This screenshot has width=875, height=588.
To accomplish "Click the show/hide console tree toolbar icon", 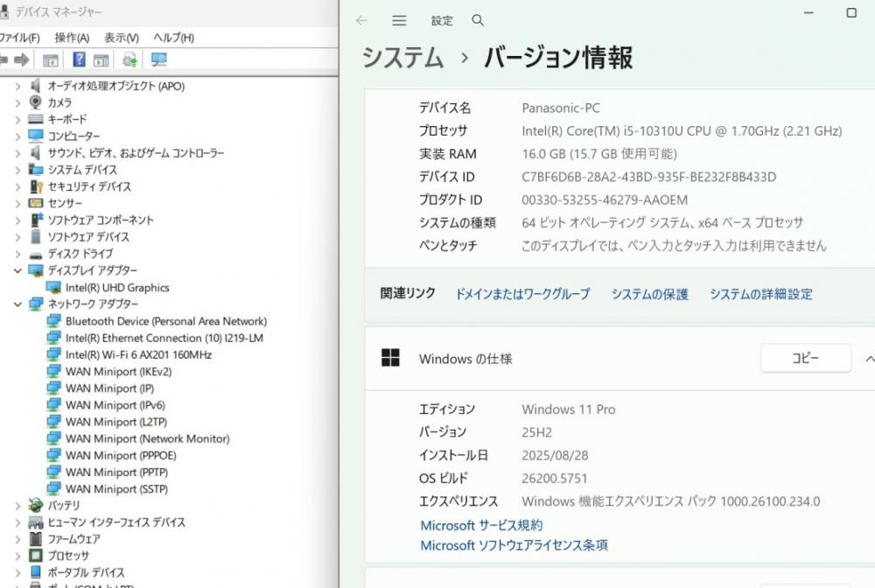I will pyautogui.click(x=51, y=59).
